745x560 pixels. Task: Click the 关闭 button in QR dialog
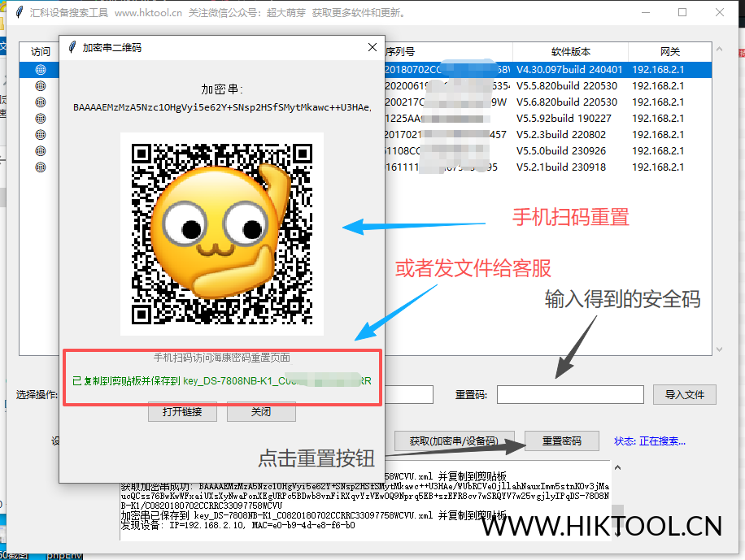pyautogui.click(x=261, y=411)
